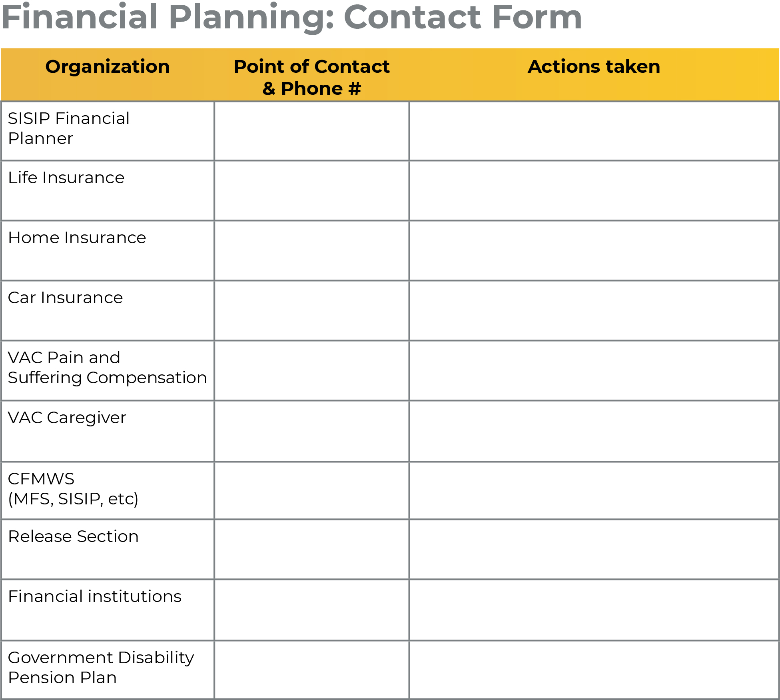Click the Release Section actions taken cell
780x700 pixels.
point(594,550)
